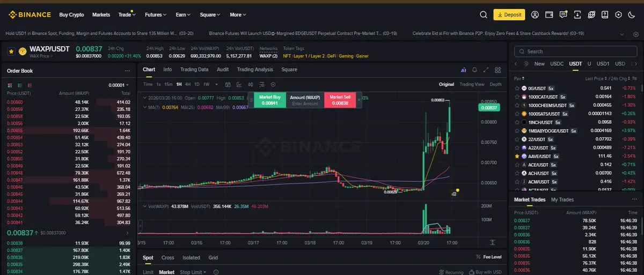Open the More dropdown menu
The width and height of the screenshot is (644, 275).
coord(238,14)
